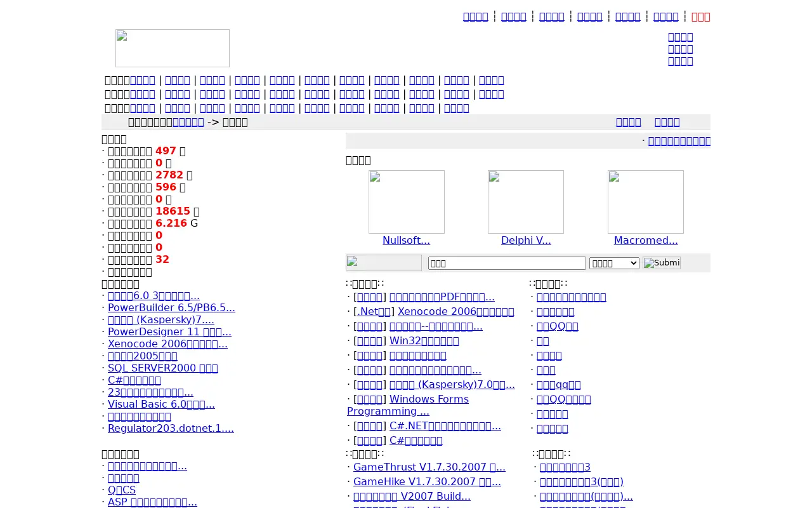Open the [.Net] category tag link
812x508 pixels.
(x=374, y=311)
